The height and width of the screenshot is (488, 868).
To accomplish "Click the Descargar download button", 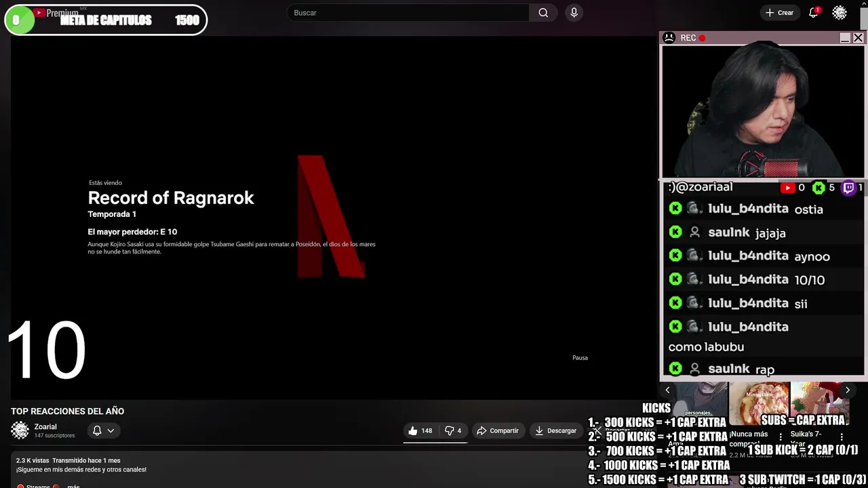I will coord(555,430).
